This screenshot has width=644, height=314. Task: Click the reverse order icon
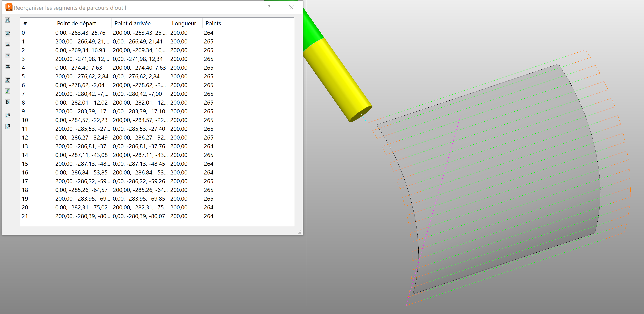(x=8, y=80)
